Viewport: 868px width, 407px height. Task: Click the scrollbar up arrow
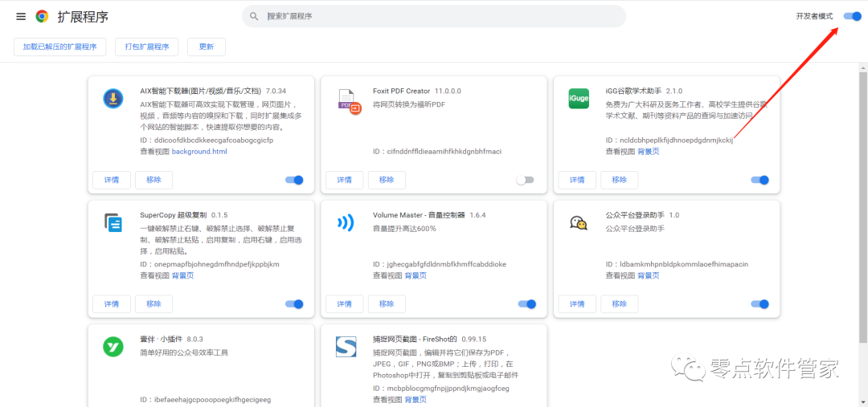(x=863, y=67)
